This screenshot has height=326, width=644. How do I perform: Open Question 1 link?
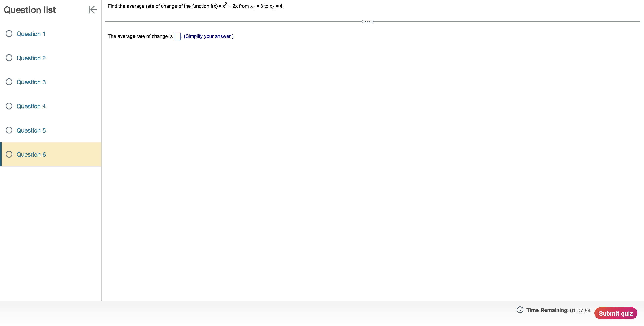pos(31,34)
